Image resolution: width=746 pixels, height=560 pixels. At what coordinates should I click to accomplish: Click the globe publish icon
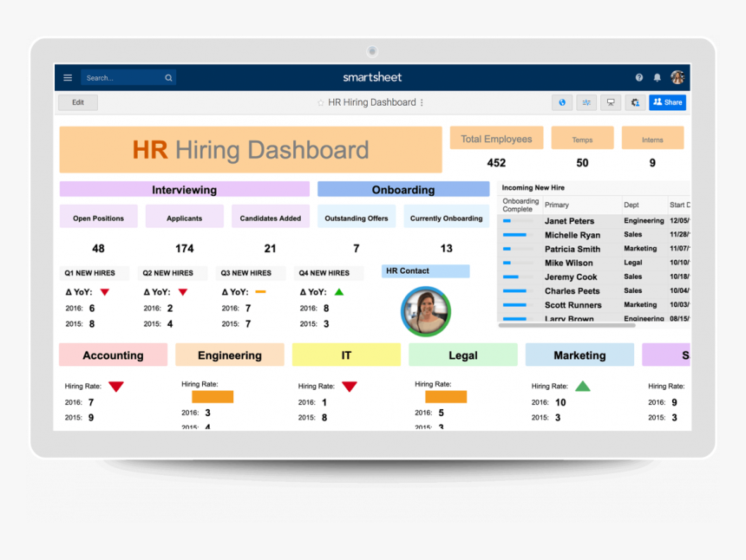(562, 102)
